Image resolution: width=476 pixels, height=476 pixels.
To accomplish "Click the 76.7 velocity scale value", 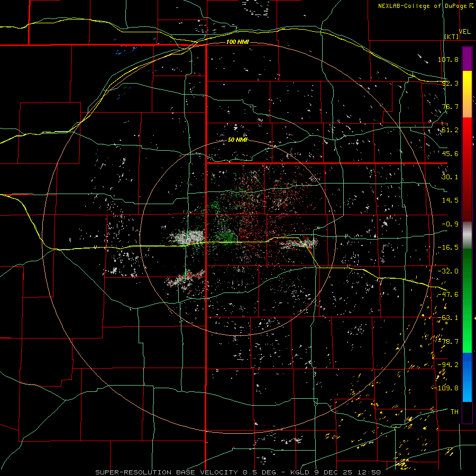I will click(x=450, y=106).
